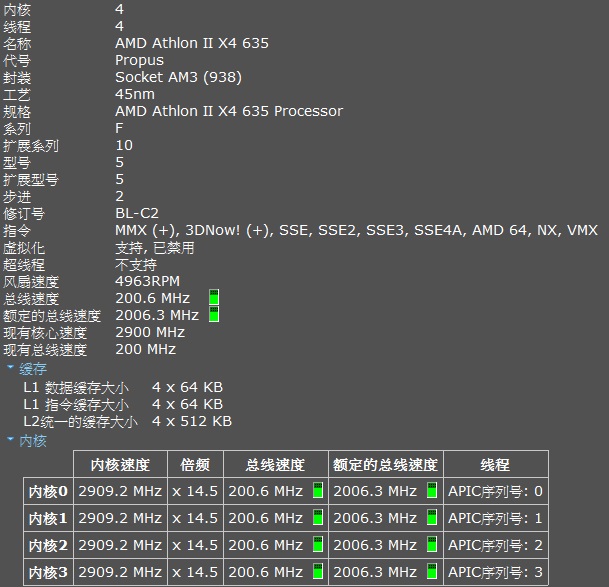Click APIC序列号: 1 cell
Image resolution: width=609 pixels, height=587 pixels.
tap(495, 518)
